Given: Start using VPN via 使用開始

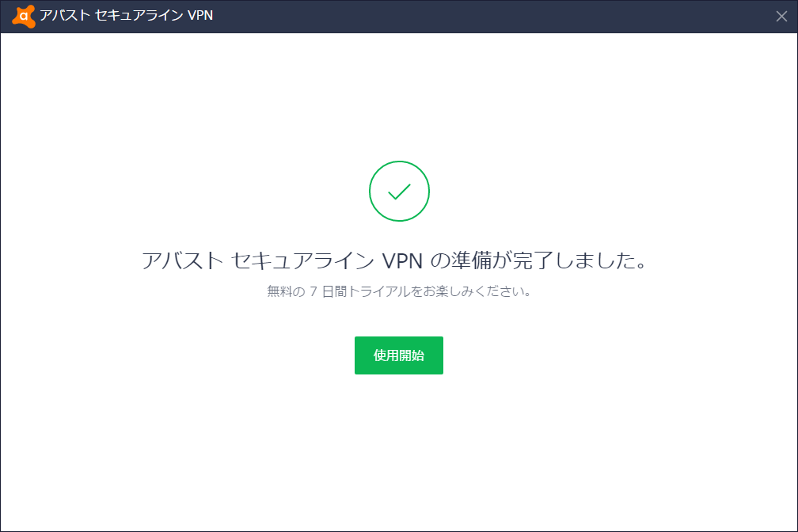Looking at the screenshot, I should (x=398, y=355).
